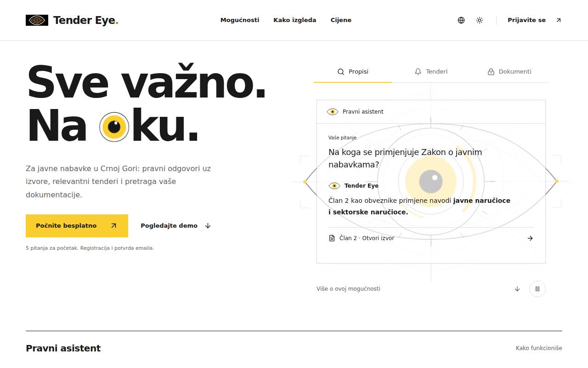Switch to the Dokumenti tab

[x=509, y=72]
